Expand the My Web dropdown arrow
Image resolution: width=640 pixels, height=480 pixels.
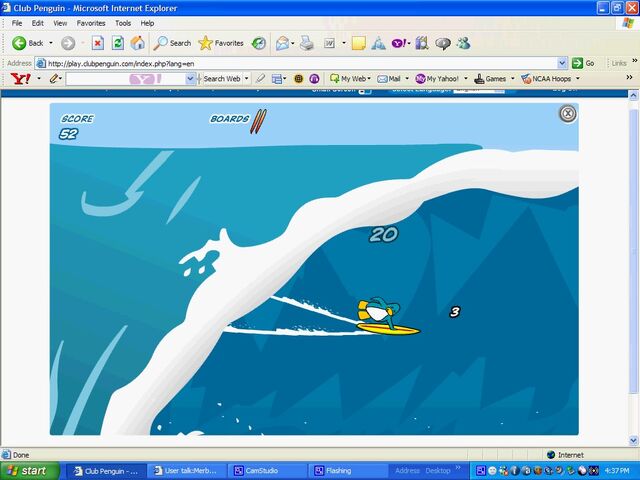(x=369, y=78)
